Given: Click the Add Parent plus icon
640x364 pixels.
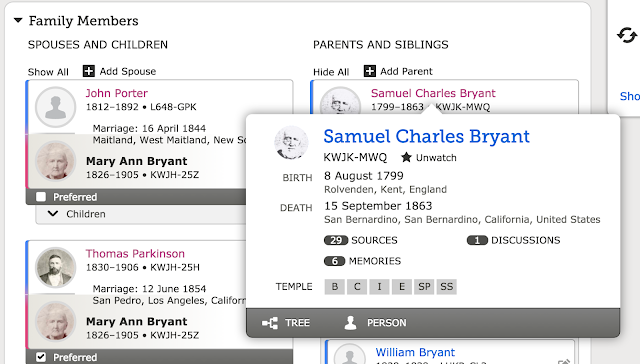Looking at the screenshot, I should click(369, 71).
